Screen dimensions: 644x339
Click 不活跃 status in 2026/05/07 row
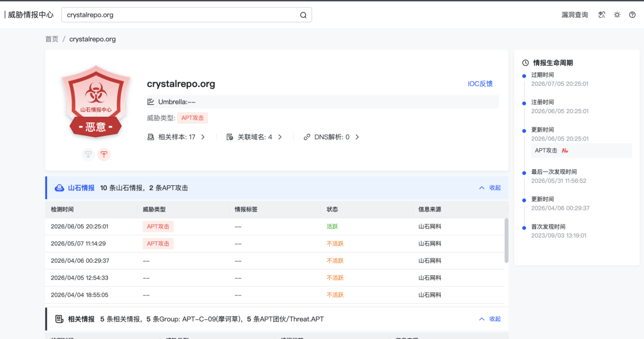335,244
